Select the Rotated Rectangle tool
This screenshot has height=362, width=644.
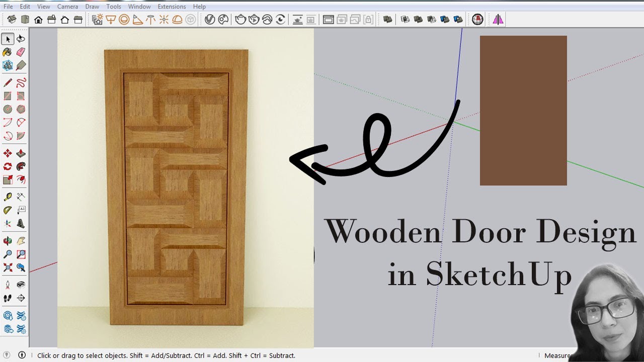[x=21, y=96]
